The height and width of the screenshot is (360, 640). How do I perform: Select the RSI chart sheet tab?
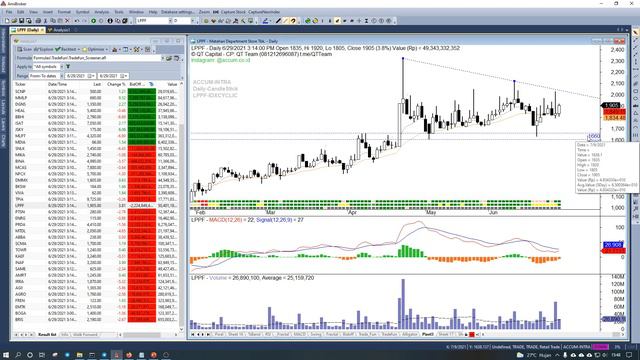268,334
